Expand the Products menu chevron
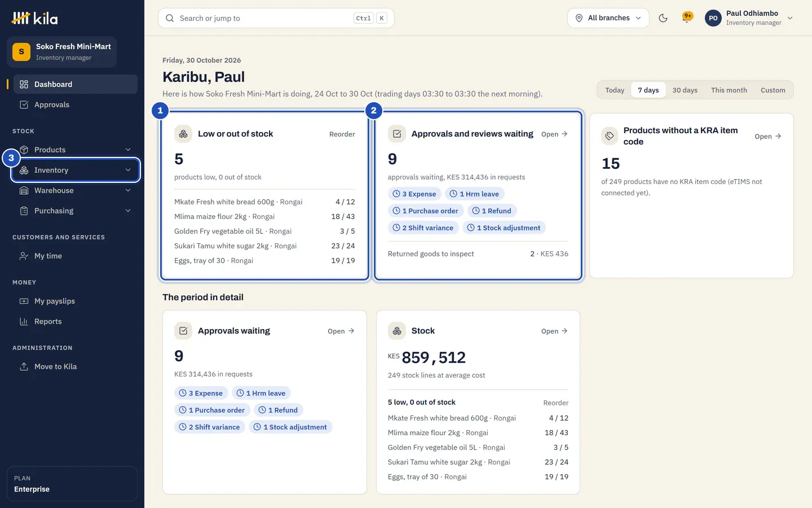Screen dimensions: 812x508 [128, 150]
